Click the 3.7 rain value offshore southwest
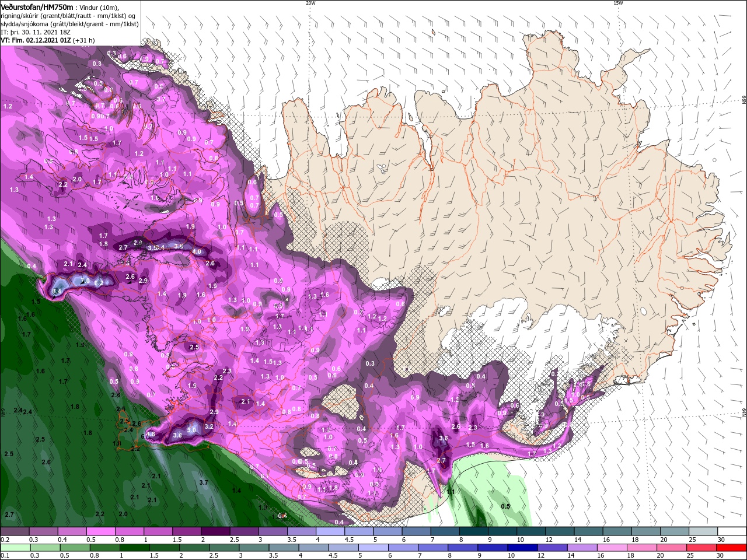 [x=204, y=482]
